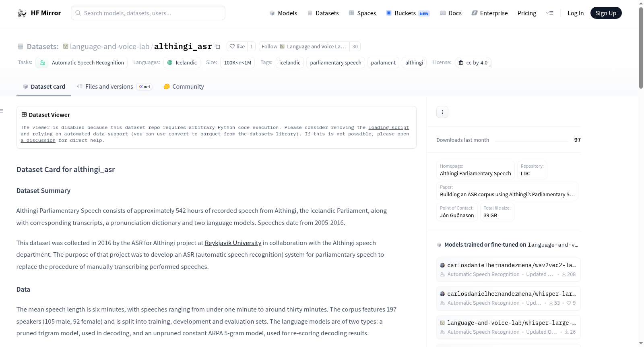
Task: Copy dataset name with the copy icon
Action: point(217,46)
